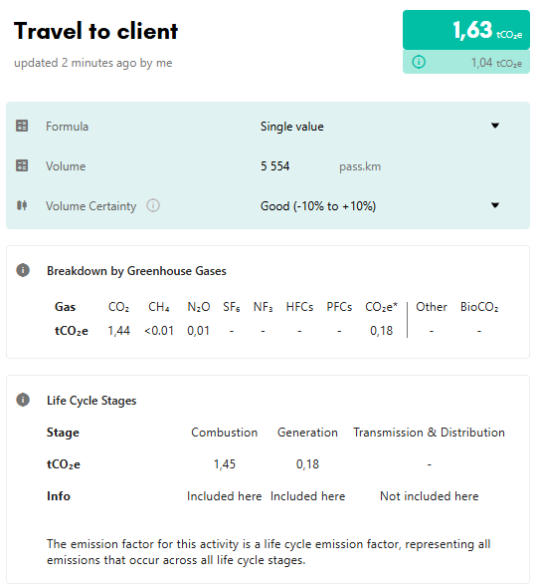Click the 1,63 tCO₂e total badge
Image resolution: width=535 pixels, height=587 pixels.
point(466,30)
